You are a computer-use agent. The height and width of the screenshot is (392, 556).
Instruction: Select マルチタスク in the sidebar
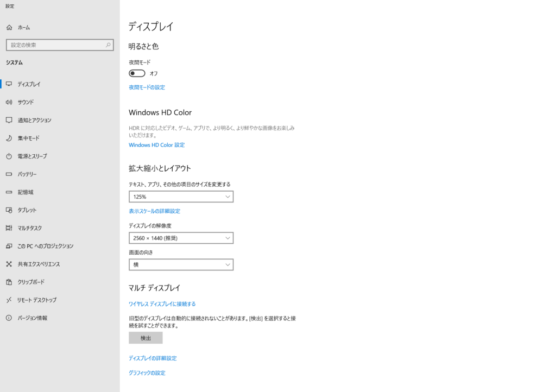point(29,228)
